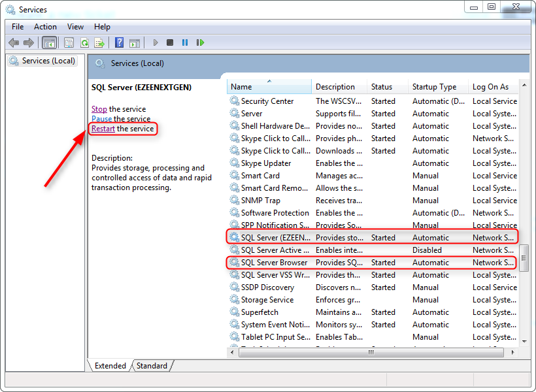Select the SQL Server VSS Wr... service
This screenshot has width=536, height=392.
point(275,275)
